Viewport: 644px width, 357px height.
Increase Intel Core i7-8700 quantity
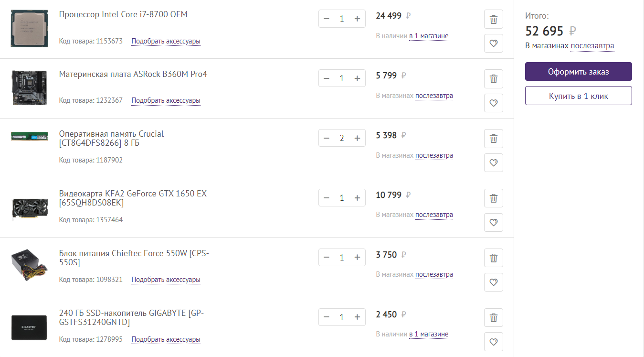(357, 19)
